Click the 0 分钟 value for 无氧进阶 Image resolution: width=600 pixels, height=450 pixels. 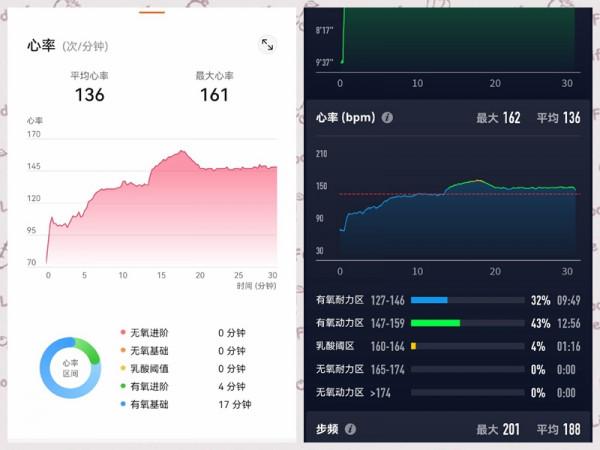pos(232,333)
